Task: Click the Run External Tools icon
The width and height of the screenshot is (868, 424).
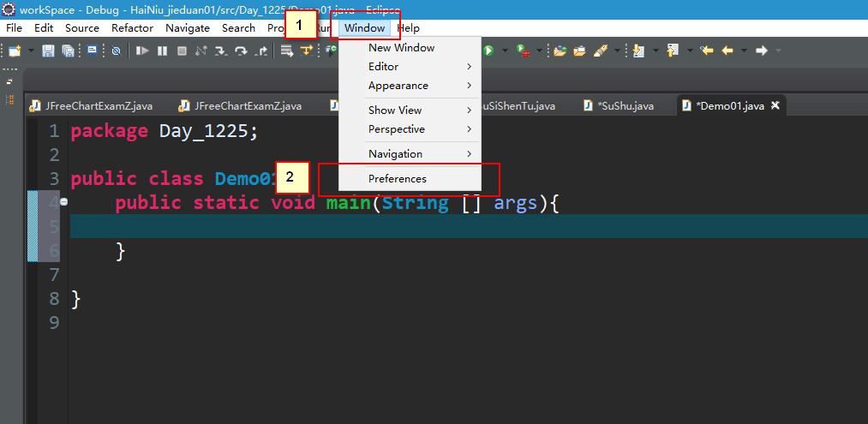Action: click(523, 51)
